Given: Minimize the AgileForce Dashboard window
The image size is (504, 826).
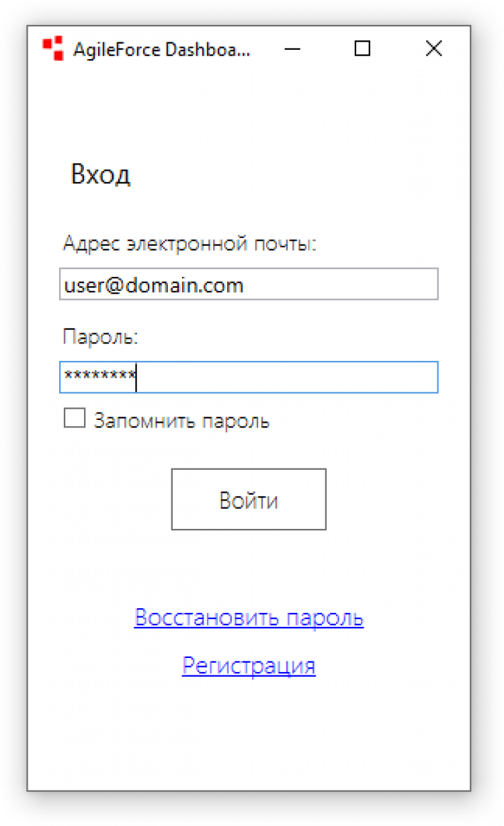Looking at the screenshot, I should [292, 48].
